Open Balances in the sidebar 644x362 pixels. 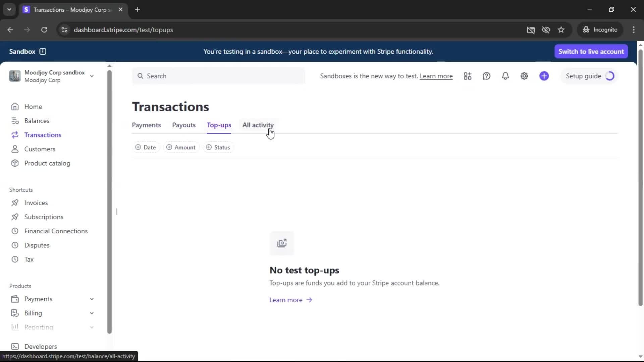[37, 121]
